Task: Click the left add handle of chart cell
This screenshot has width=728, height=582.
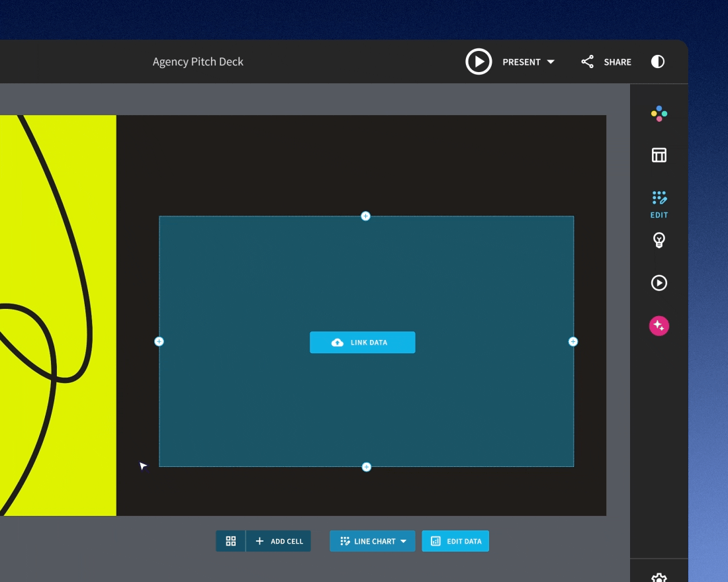Action: 159,341
